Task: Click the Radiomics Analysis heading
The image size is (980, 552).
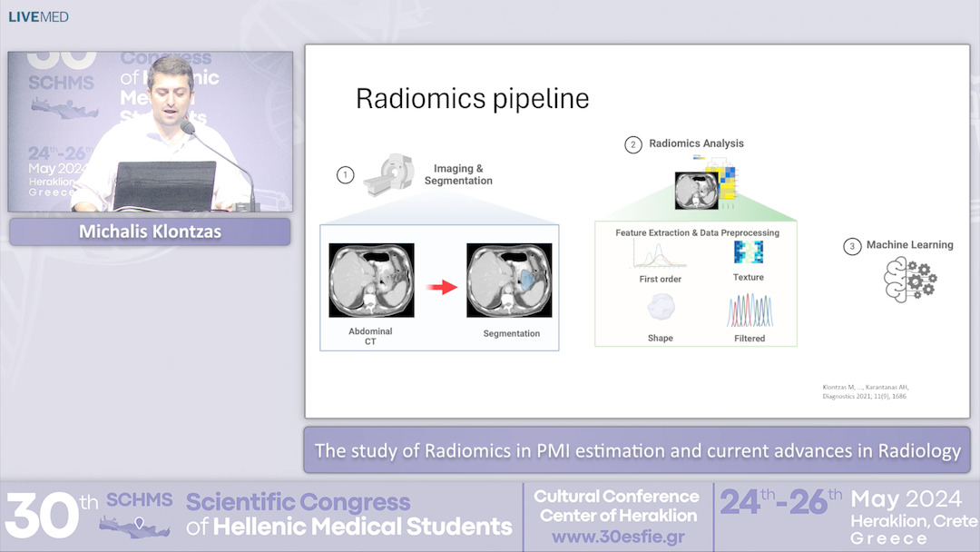Action: [696, 143]
